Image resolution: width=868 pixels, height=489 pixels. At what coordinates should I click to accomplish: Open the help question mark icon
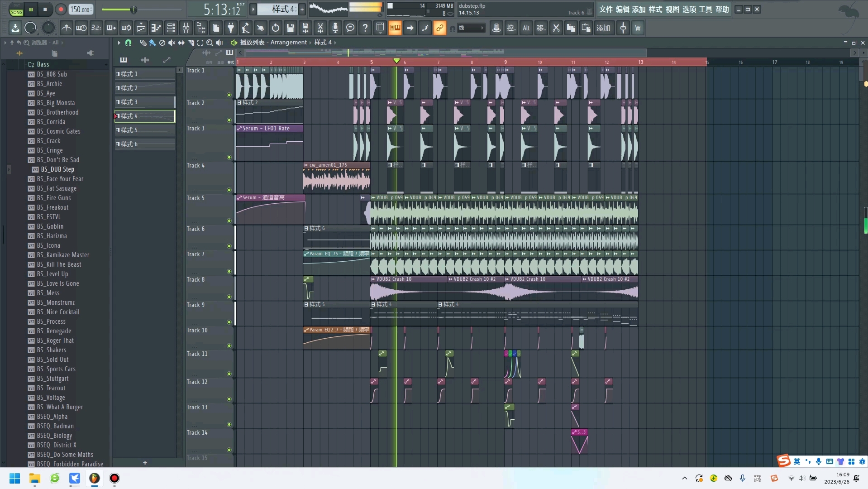365,28
